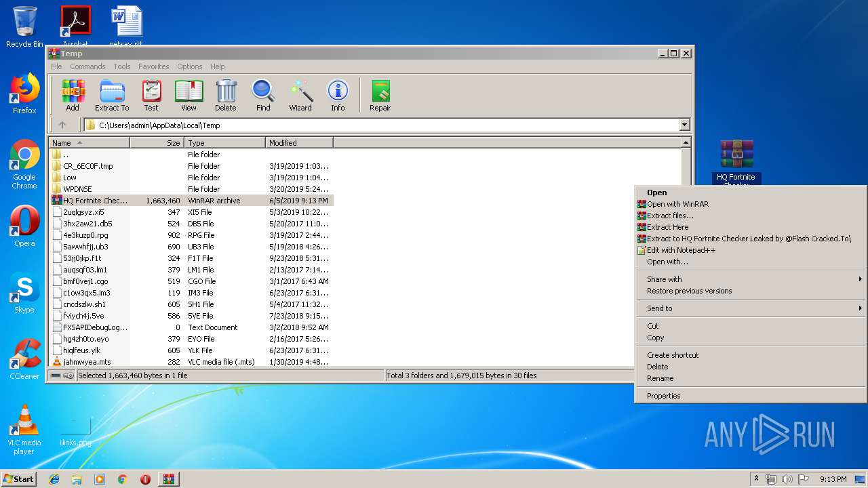The image size is (868, 488).
Task: Choose Edit with Notepad++
Action: coord(751,250)
